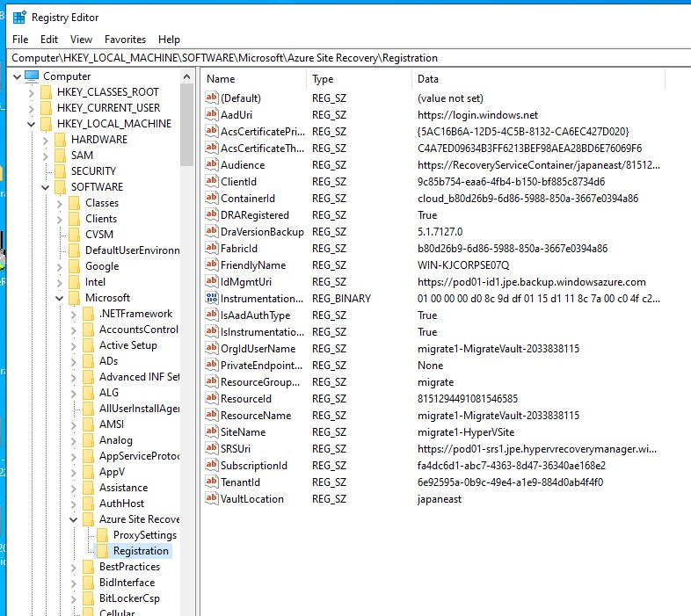Expand the Google key
Image resolution: width=691 pixels, height=616 pixels.
coord(60,266)
